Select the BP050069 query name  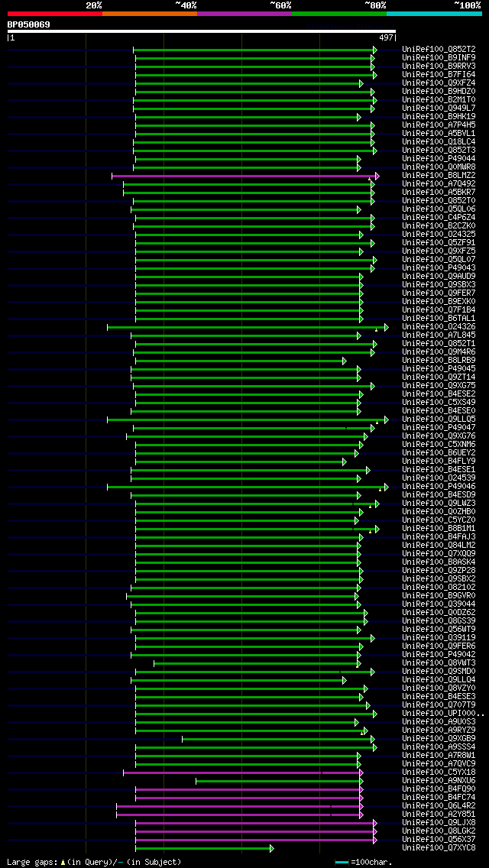coord(29,24)
